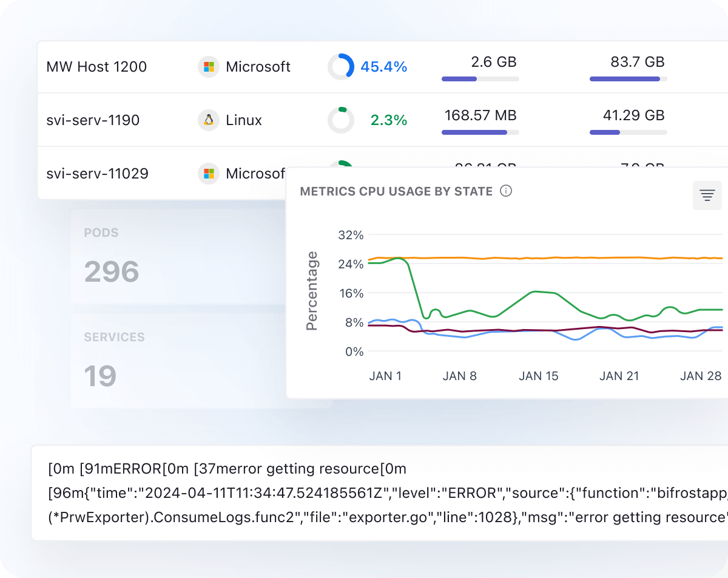Click the Metrics CPU Usage By State title
Image resolution: width=728 pixels, height=578 pixels.
pyautogui.click(x=396, y=191)
